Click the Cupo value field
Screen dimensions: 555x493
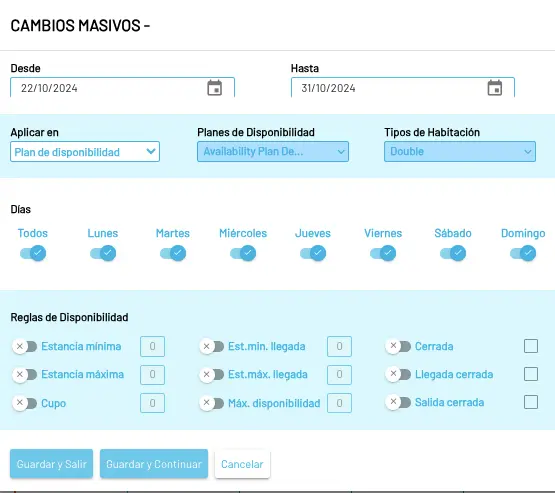[x=153, y=403]
